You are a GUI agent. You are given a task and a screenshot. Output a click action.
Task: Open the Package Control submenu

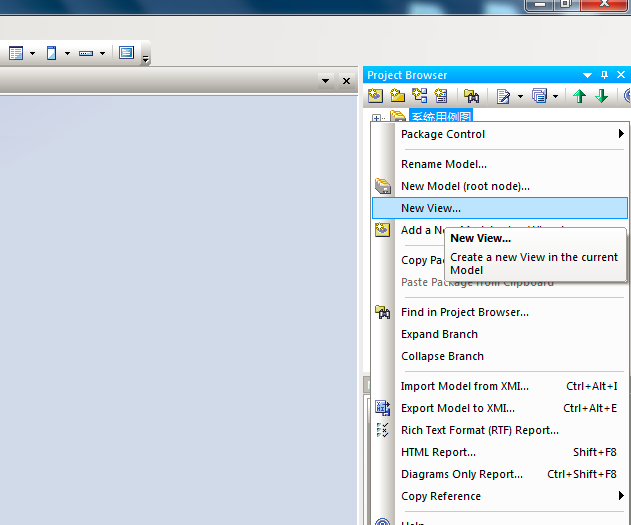click(499, 134)
